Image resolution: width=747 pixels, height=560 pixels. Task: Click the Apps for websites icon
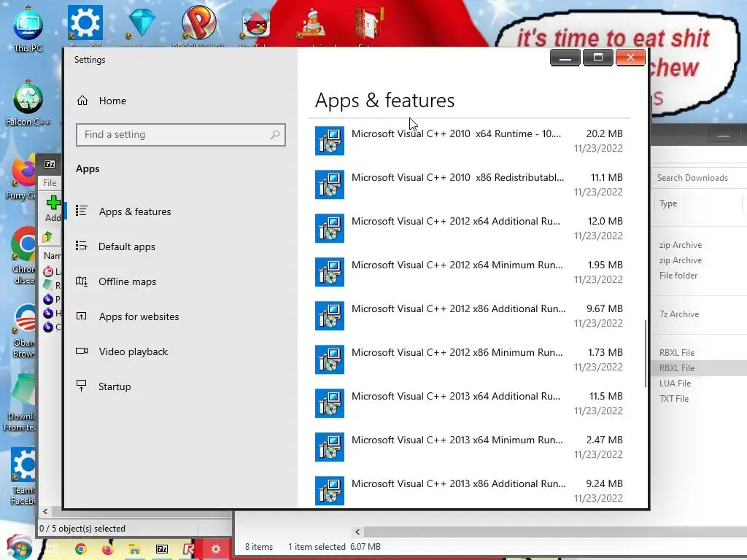point(82,316)
